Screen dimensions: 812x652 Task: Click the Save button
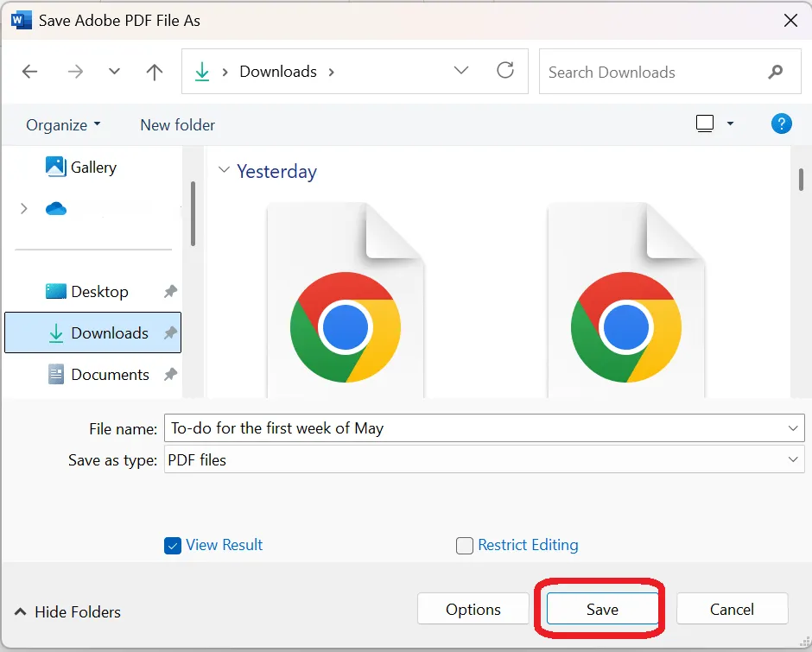pyautogui.click(x=602, y=609)
